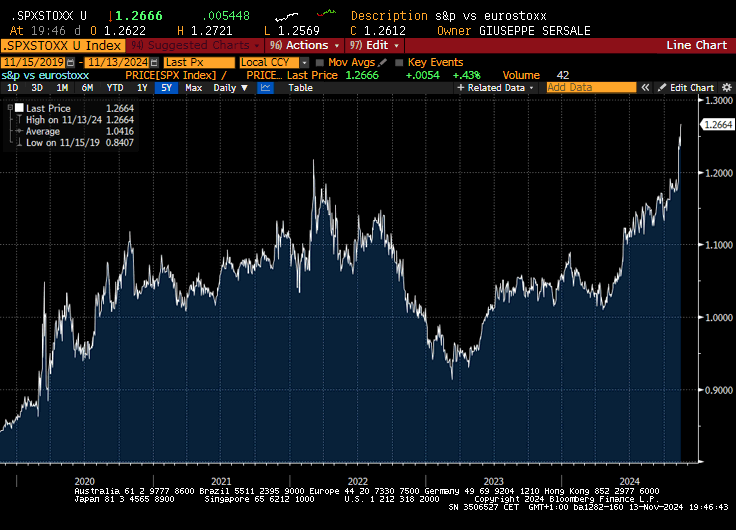
Task: Click the Last Px field
Action: [x=199, y=62]
